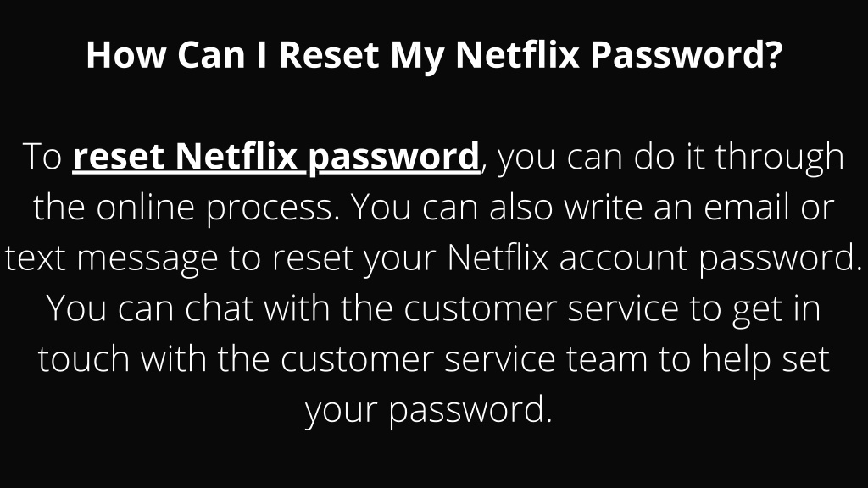Click the text "you can do it through"
Viewport: 868px width, 488px height.
[670, 157]
